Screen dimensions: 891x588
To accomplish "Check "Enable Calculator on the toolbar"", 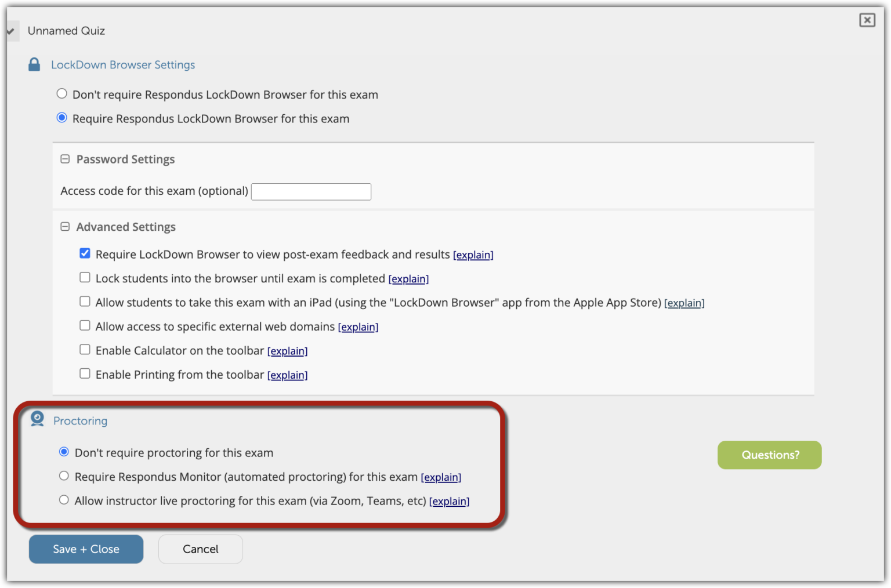I will (85, 349).
